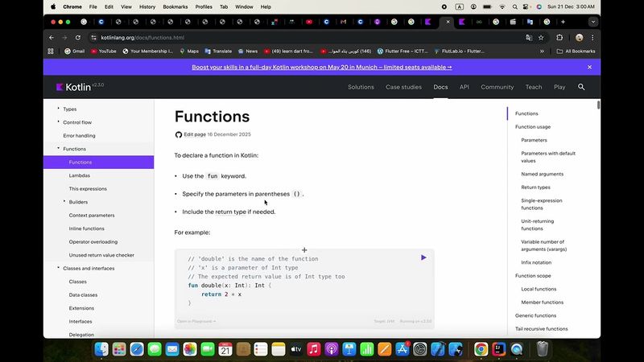The width and height of the screenshot is (644, 362).
Task: Open Chrome from the macOS dock
Action: (481, 349)
